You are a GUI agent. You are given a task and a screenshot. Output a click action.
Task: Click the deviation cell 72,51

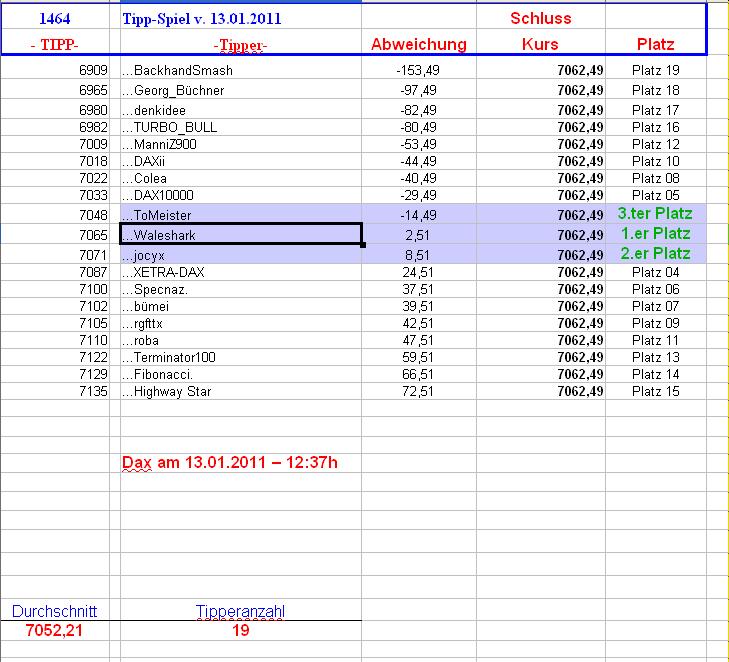418,391
